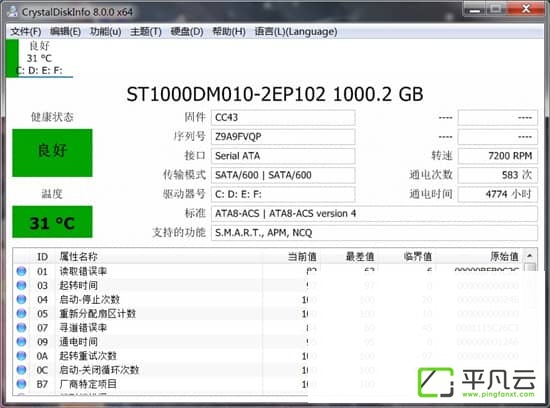Screen dimensions: 550x408
Task: Click the rotation speed value 7200 RPM
Action: click(498, 156)
